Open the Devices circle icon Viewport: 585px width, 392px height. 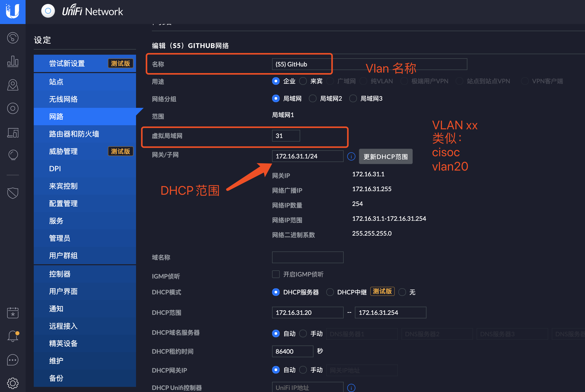[13, 108]
